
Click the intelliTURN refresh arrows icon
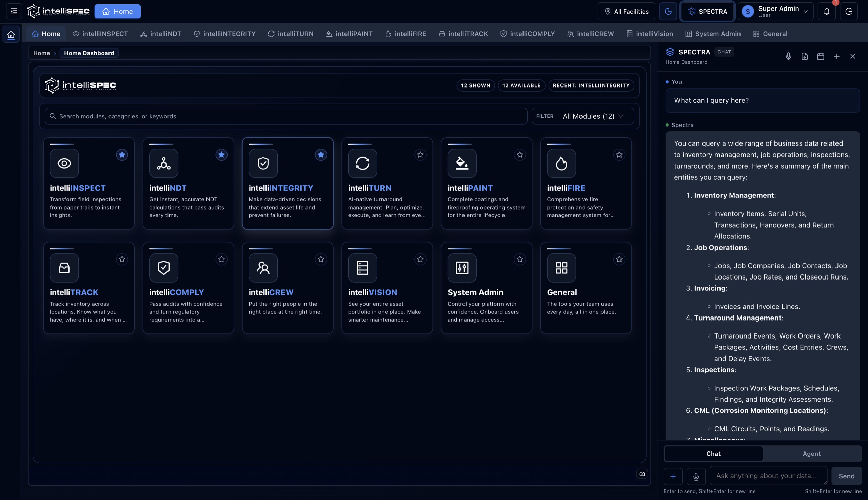coord(362,164)
